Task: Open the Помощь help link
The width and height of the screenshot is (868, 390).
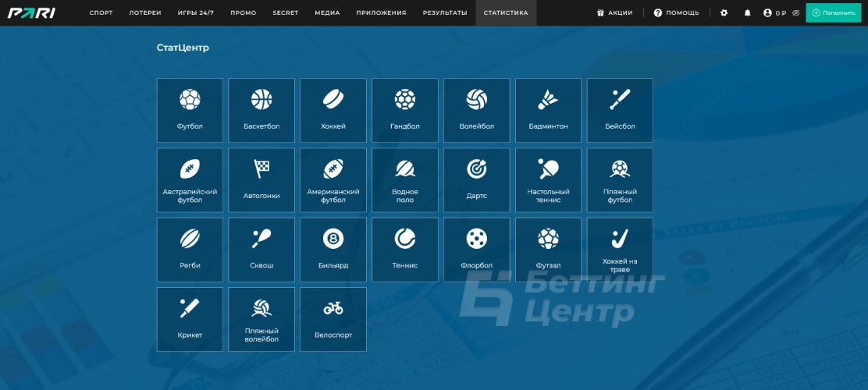Action: tap(677, 12)
